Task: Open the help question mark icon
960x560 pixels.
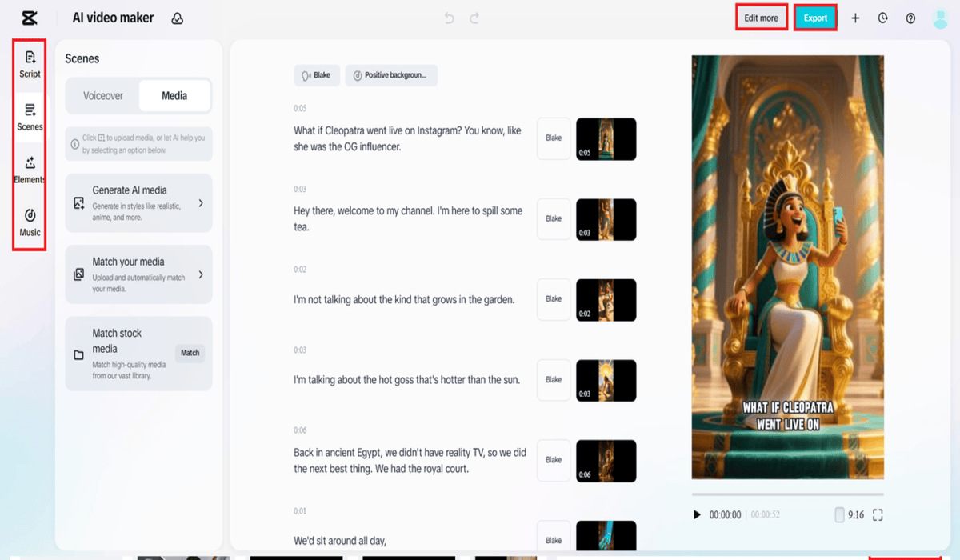Action: (910, 18)
